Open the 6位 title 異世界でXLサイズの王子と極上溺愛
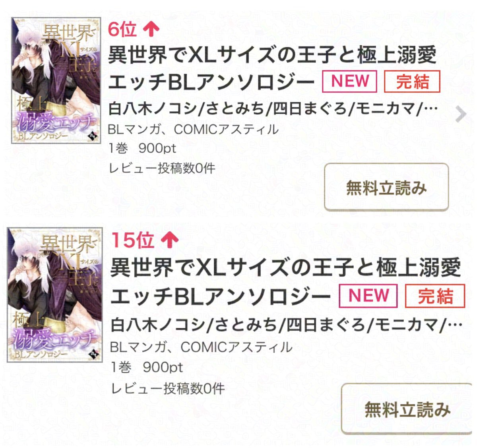The height and width of the screenshot is (448, 477). click(x=272, y=55)
